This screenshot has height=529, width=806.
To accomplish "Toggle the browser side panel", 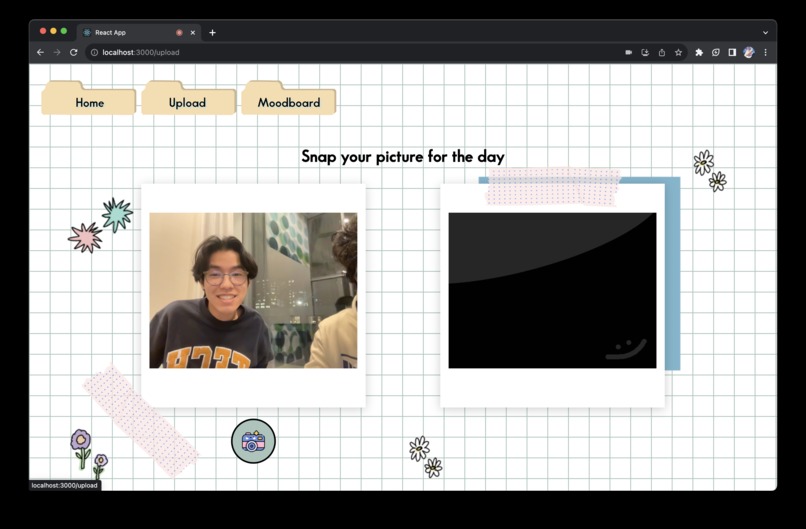I will (x=732, y=52).
